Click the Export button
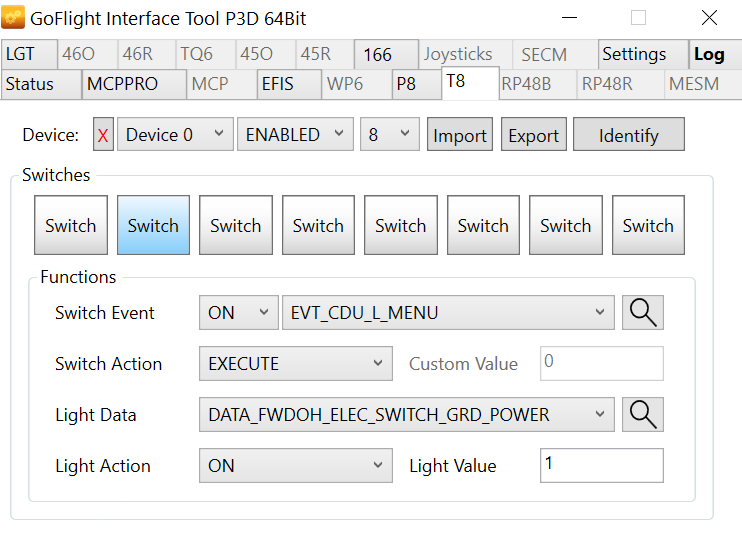 click(x=533, y=135)
